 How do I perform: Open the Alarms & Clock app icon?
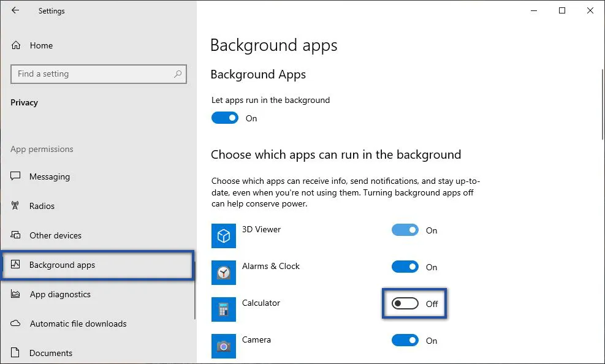point(224,273)
